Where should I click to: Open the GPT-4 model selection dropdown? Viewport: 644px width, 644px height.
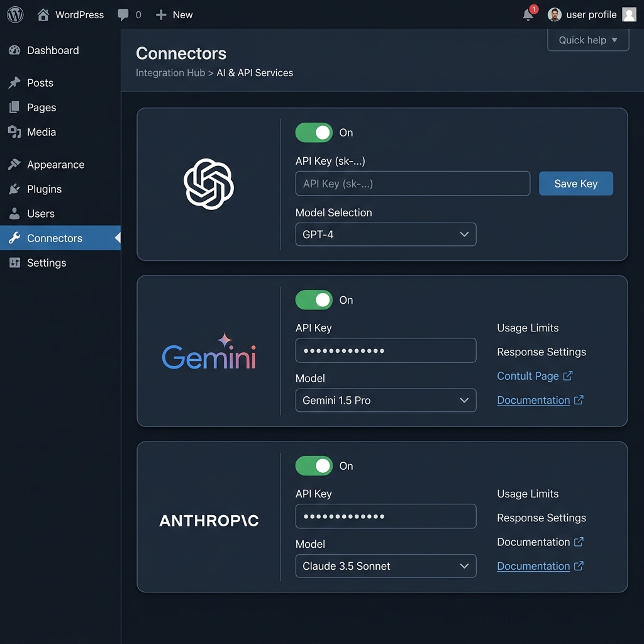386,235
